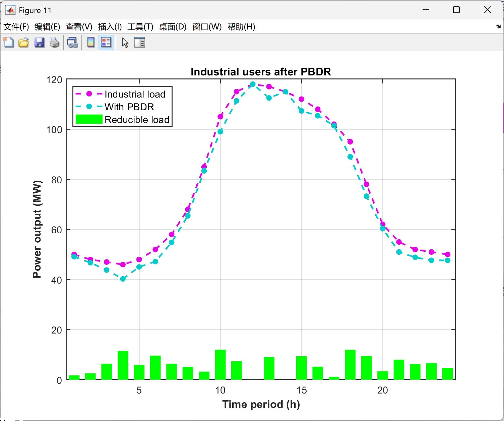The image size is (504, 421).
Task: Open the 窗口(W) menu
Action: point(207,27)
